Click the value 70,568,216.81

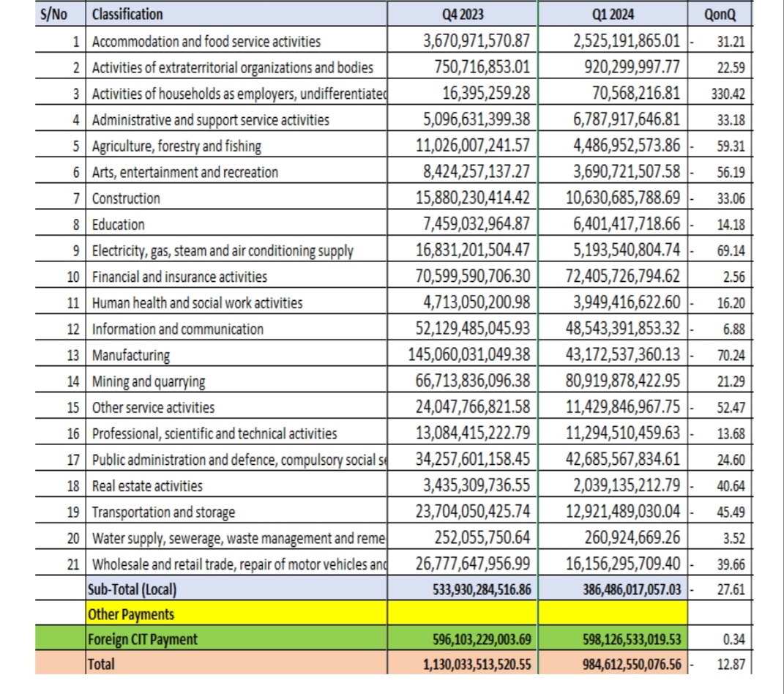pyautogui.click(x=636, y=93)
